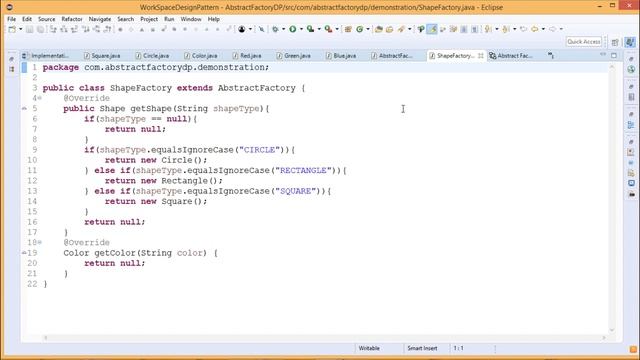640x360 pixels.
Task: Click the skull Skip Breakpoints icon
Action: click(242, 29)
